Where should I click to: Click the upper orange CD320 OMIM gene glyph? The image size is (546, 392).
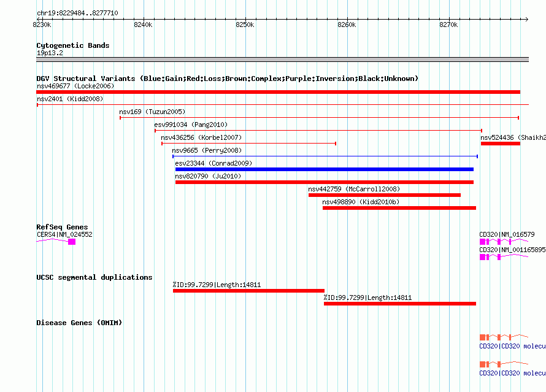(x=504, y=337)
